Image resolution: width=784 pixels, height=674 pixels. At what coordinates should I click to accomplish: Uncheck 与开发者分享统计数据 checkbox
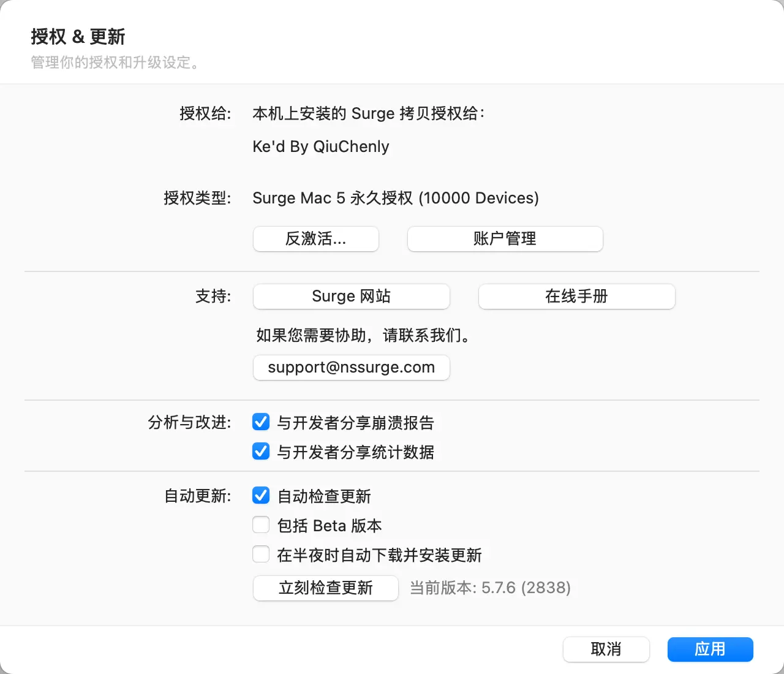pyautogui.click(x=261, y=452)
